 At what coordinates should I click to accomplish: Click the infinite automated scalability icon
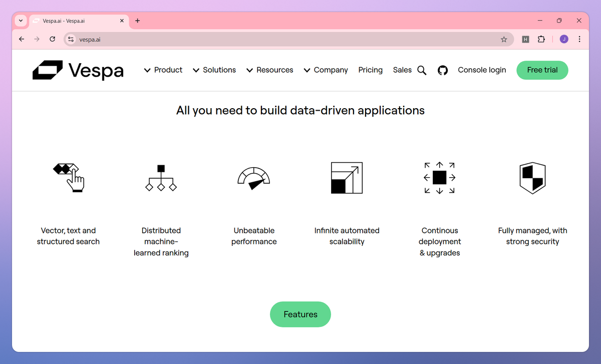coord(347,177)
